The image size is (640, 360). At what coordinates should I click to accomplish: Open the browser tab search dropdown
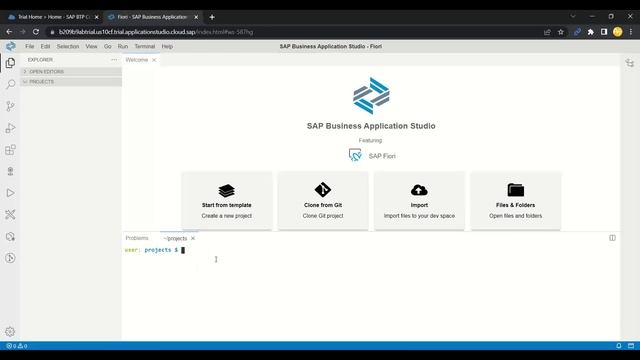(573, 16)
